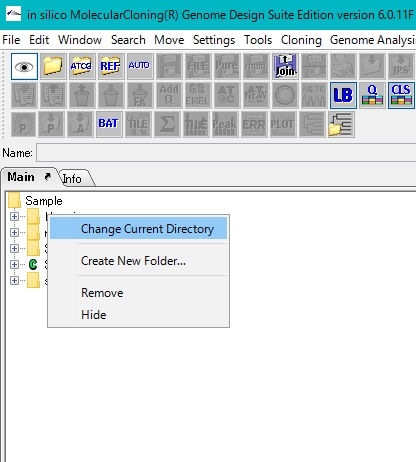416x462 pixels.
Task: Click the greyed FILE toolbar icon
Action: (198, 66)
